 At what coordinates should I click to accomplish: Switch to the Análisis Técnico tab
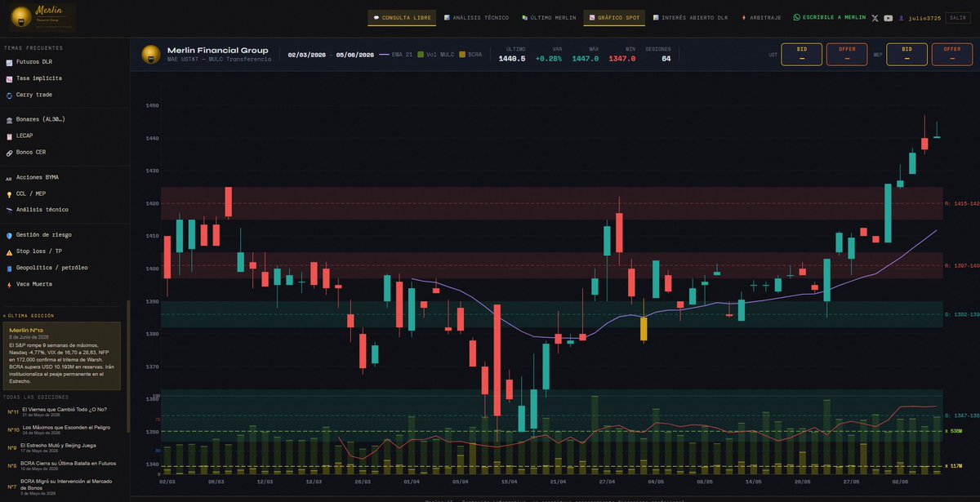tap(476, 17)
